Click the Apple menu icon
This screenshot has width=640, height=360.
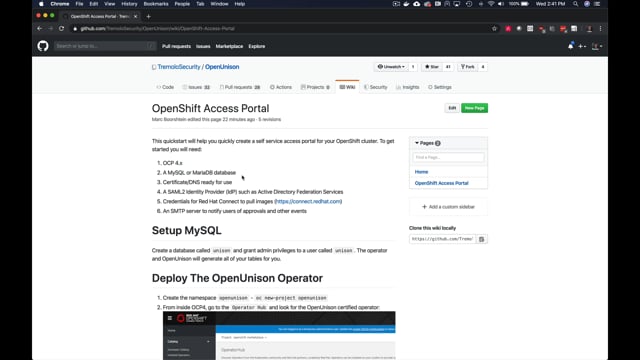pyautogui.click(x=41, y=4)
